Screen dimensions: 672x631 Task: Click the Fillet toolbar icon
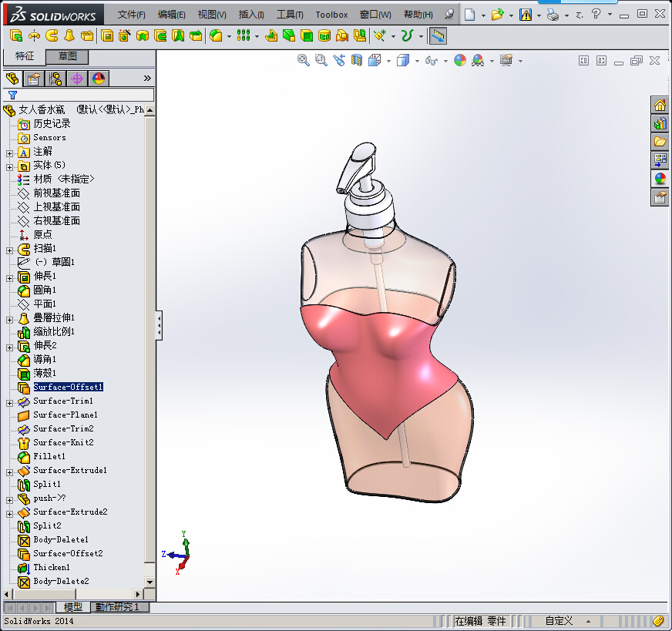coord(216,36)
